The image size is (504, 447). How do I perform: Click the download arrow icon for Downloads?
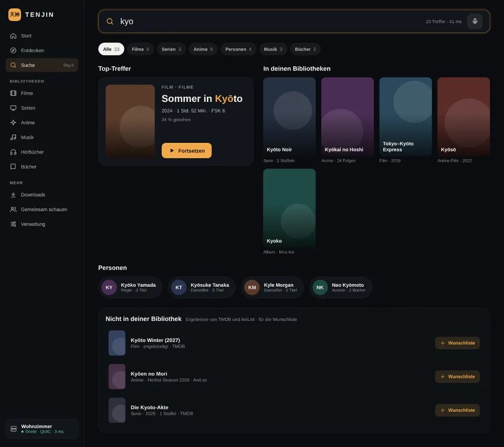13,194
